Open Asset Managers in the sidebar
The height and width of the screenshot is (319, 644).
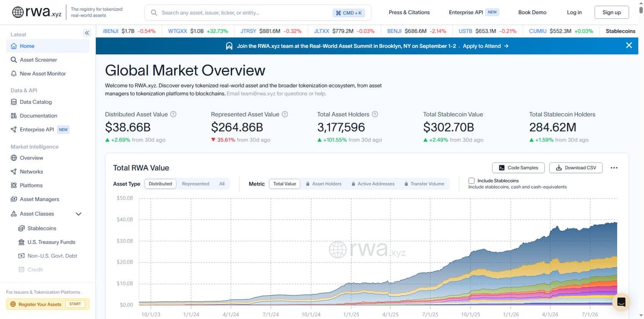(x=48, y=199)
